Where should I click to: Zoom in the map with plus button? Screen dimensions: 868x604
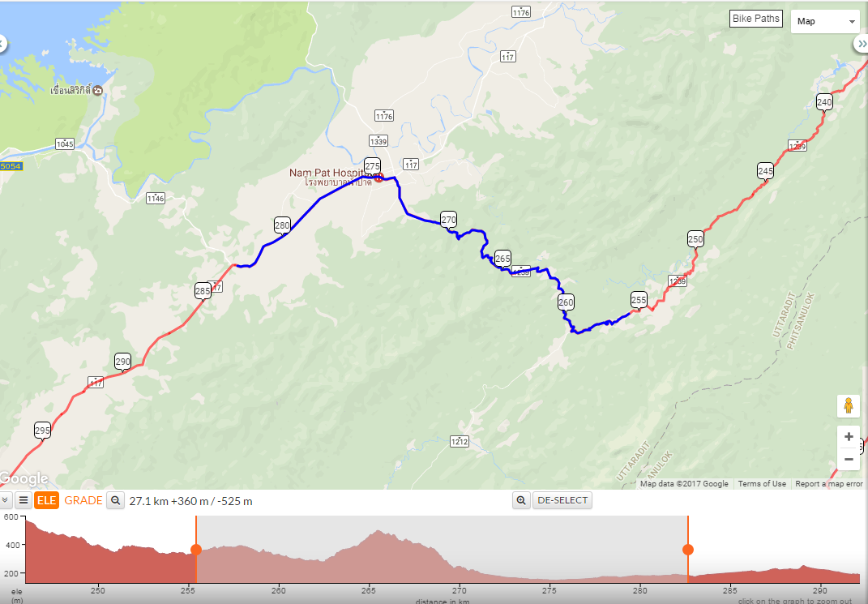[848, 437]
